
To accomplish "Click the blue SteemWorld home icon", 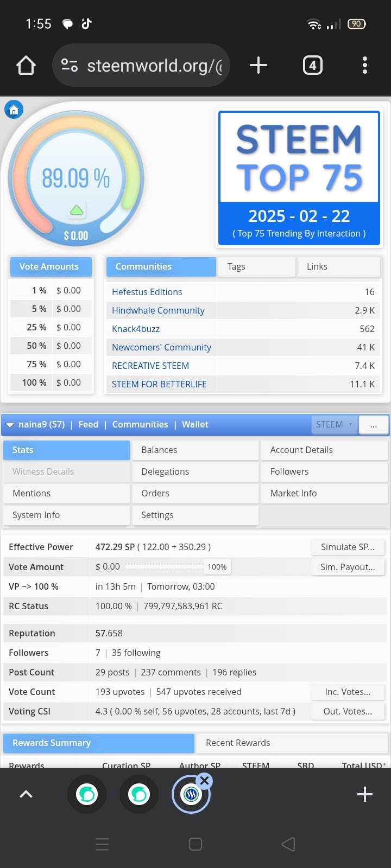I will (14, 110).
